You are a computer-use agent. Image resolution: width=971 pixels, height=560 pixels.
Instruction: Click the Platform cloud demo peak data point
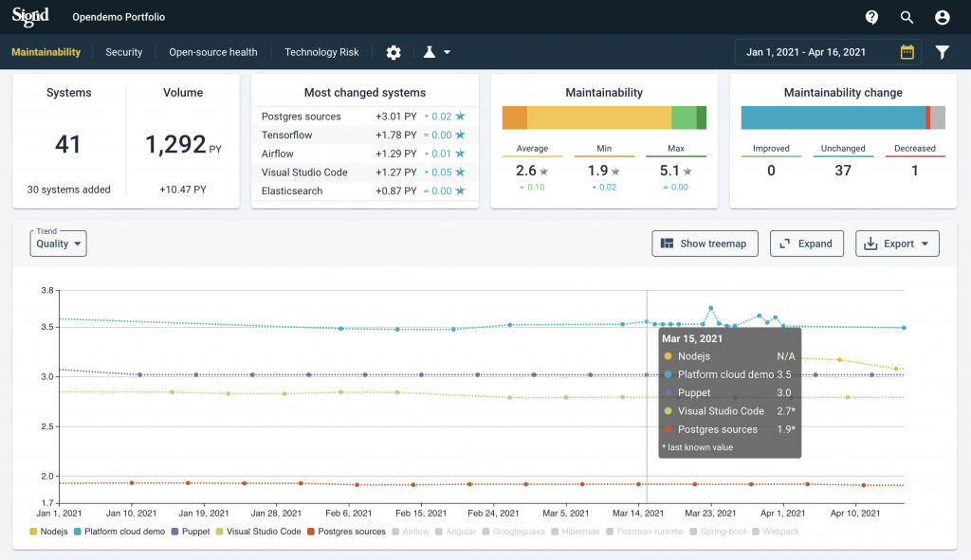point(711,308)
